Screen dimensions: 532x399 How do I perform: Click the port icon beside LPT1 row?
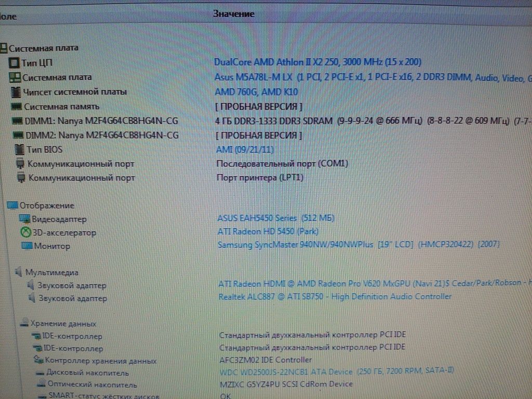tap(21, 178)
